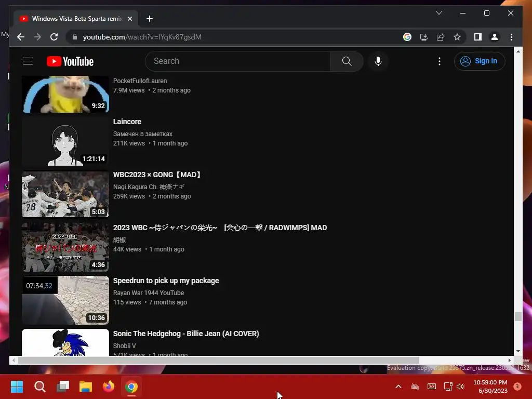Open the WBC2023 GONG thumbnail 5:03

65,194
